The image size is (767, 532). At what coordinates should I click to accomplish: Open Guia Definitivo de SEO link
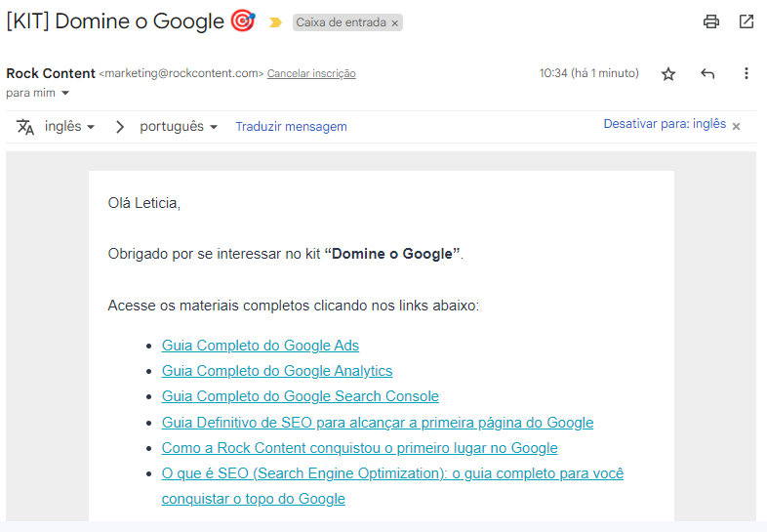coord(377,423)
